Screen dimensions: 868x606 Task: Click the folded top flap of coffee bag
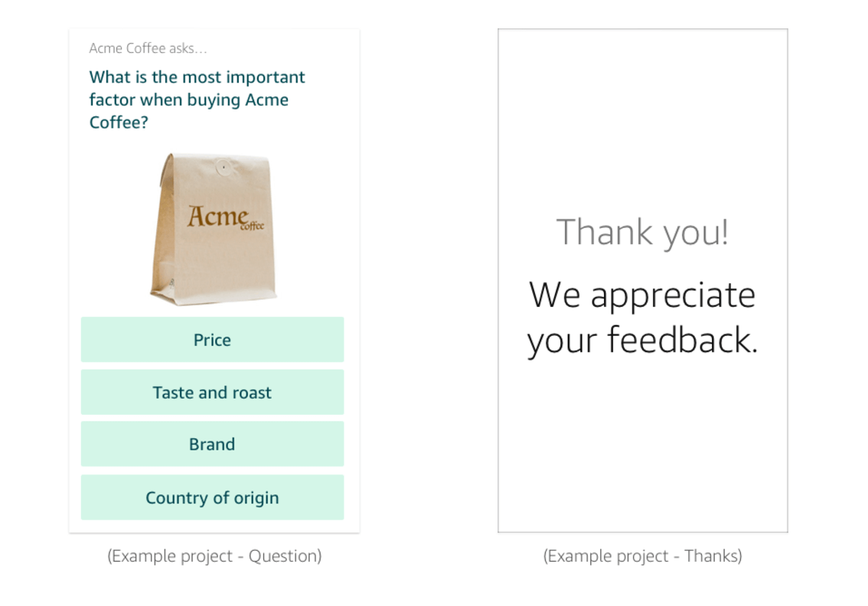216,165
